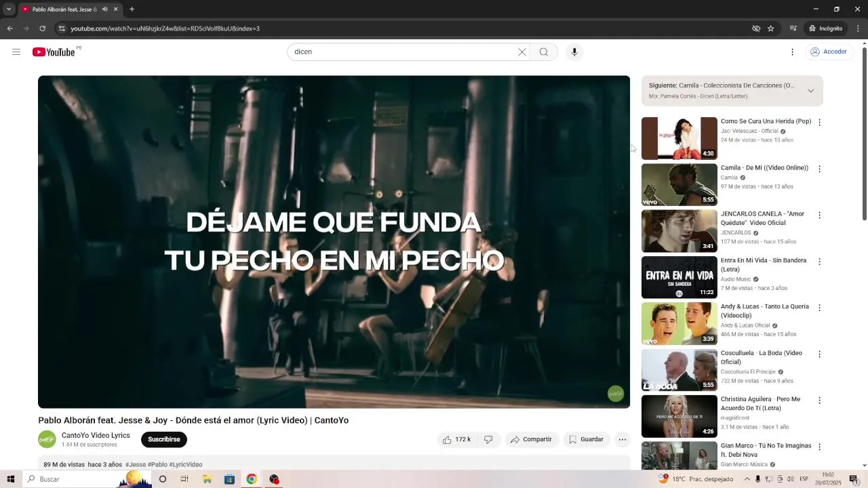This screenshot has height=488, width=868.
Task: Open options for Christina Aguilera video
Action: coord(819,400)
